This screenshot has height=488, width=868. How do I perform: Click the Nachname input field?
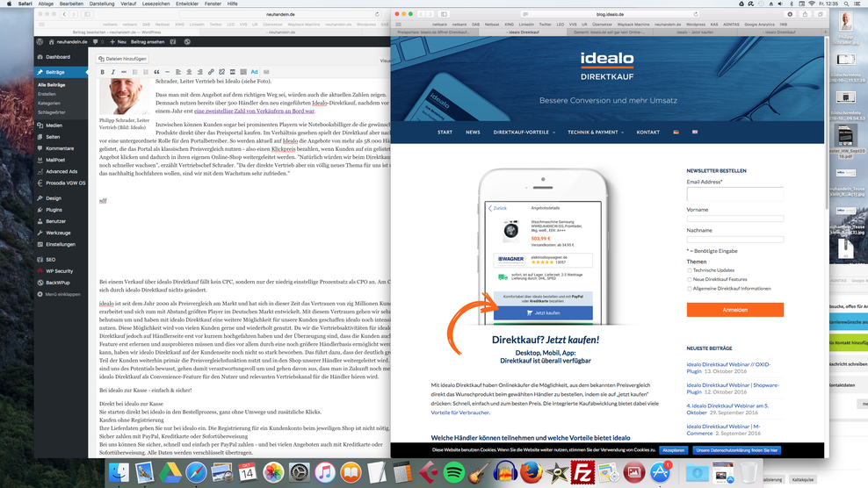735,239
